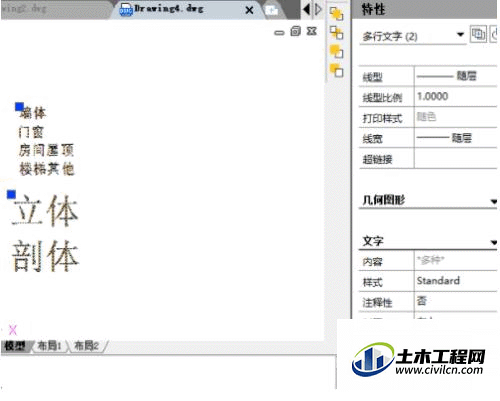Open the 注释性 否 value
500x401 pixels.
pos(455,301)
